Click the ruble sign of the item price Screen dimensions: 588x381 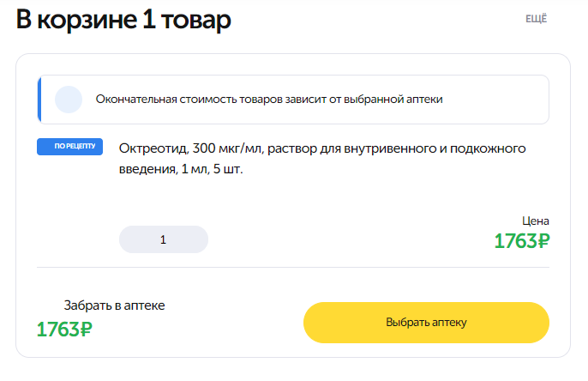540,241
